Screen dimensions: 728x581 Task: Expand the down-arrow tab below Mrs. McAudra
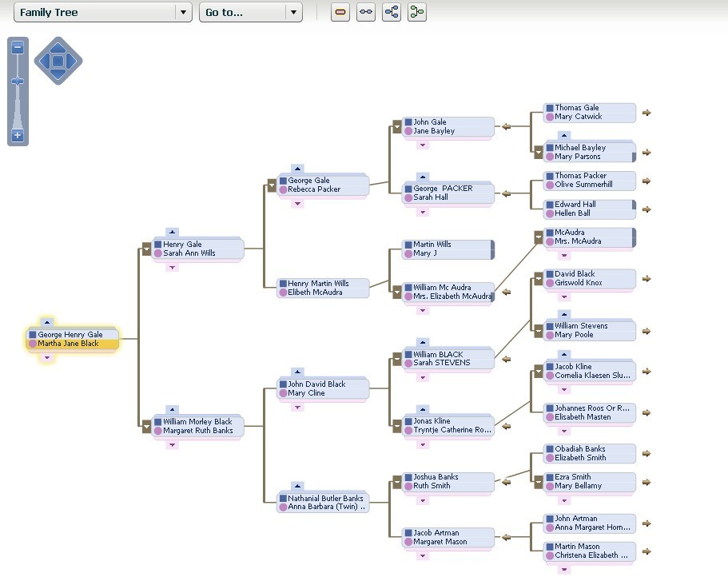coord(564,256)
